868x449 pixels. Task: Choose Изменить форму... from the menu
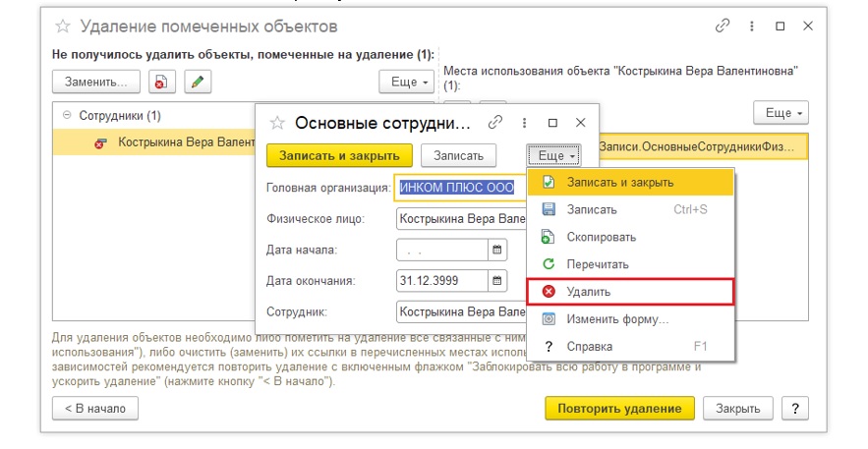click(x=617, y=319)
